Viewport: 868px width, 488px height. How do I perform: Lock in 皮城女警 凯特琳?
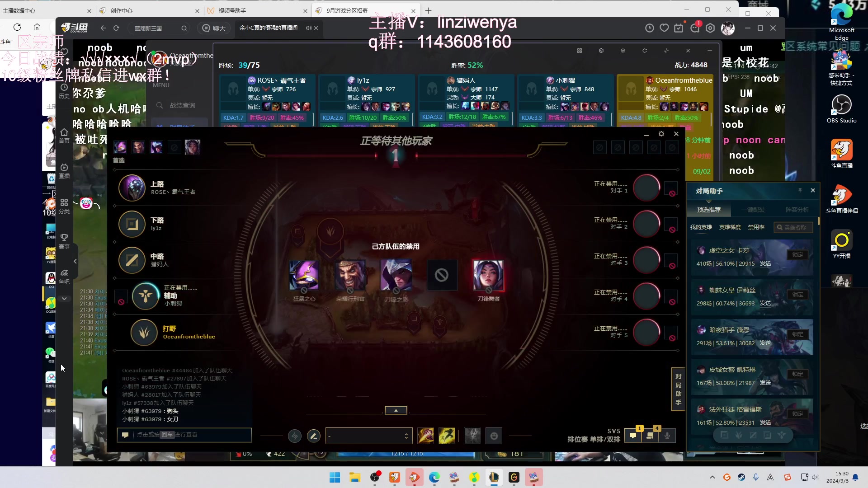tap(798, 374)
